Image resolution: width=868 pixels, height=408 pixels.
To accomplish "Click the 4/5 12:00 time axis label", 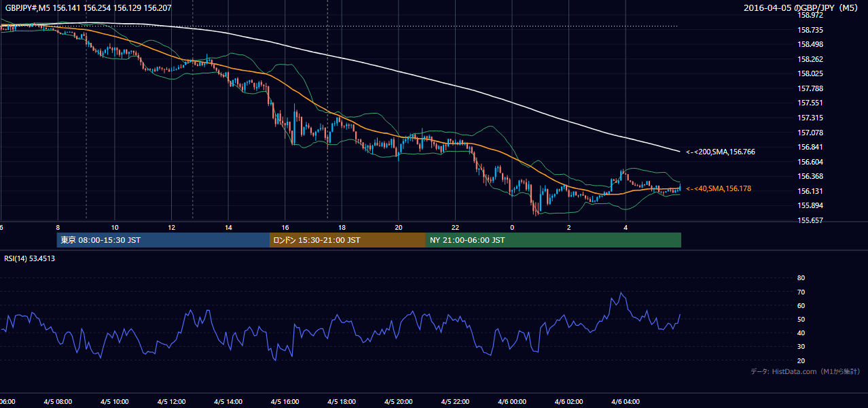I will click(172, 402).
